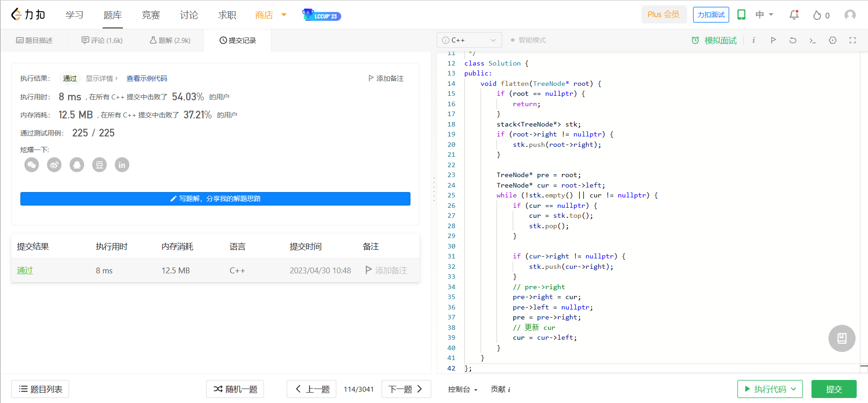The image size is (868, 403).
Task: Open the floating notes button
Action: point(842,338)
